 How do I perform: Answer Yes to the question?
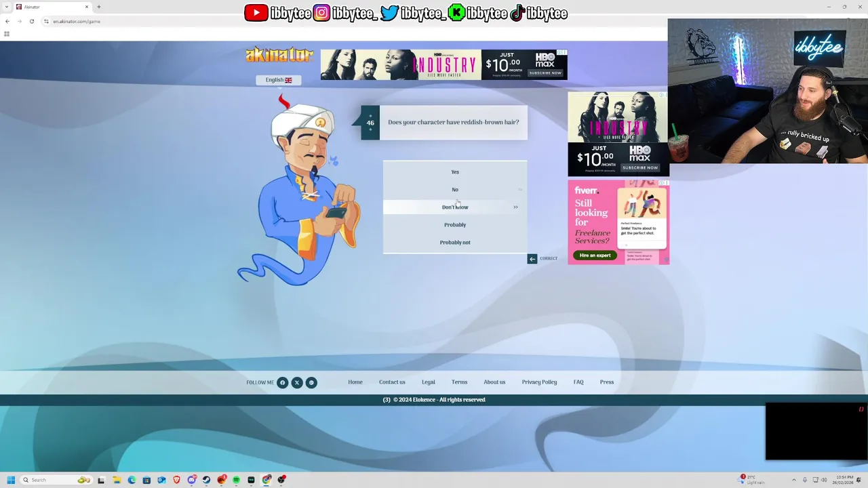(x=455, y=171)
